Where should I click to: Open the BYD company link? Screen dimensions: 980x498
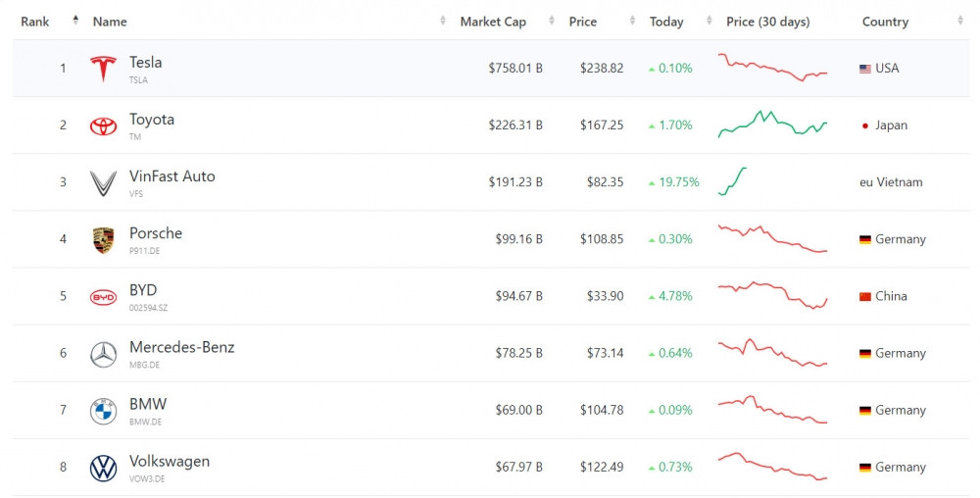143,290
